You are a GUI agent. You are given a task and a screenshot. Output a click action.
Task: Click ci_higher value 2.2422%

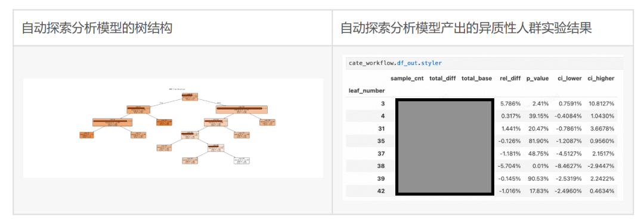click(603, 179)
